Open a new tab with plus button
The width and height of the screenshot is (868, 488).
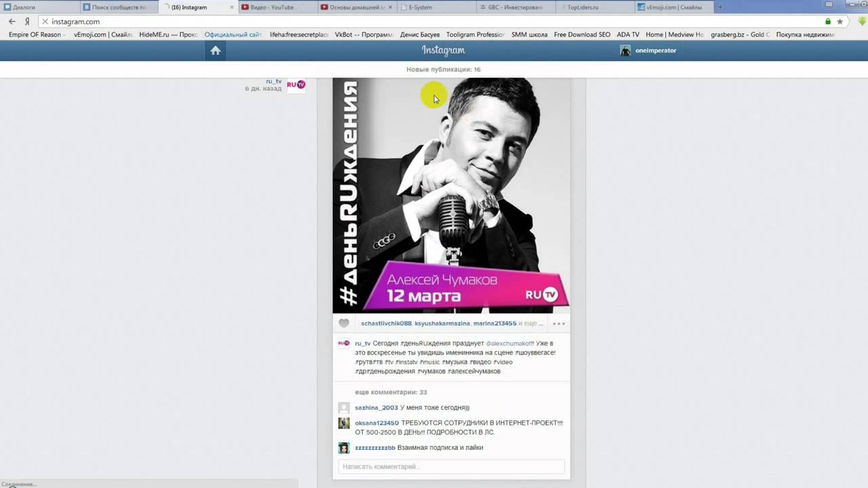click(x=720, y=7)
